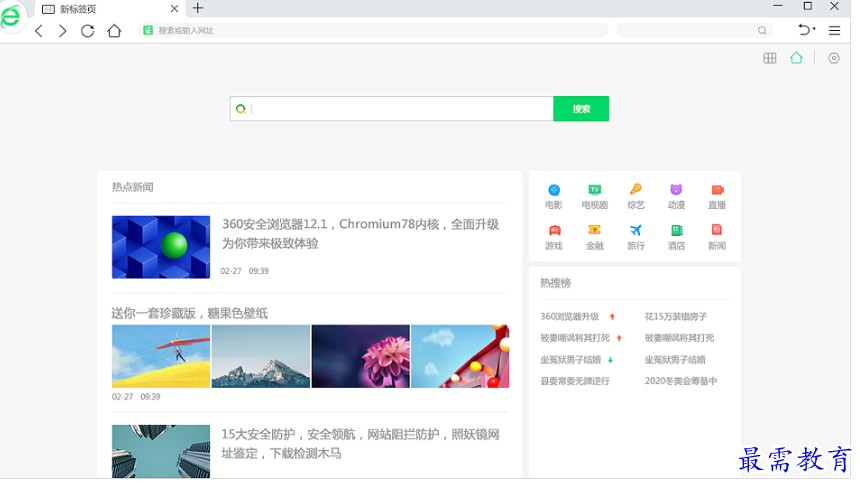Open the 金融 shortcut
The height and width of the screenshot is (491, 860).
coord(595,238)
